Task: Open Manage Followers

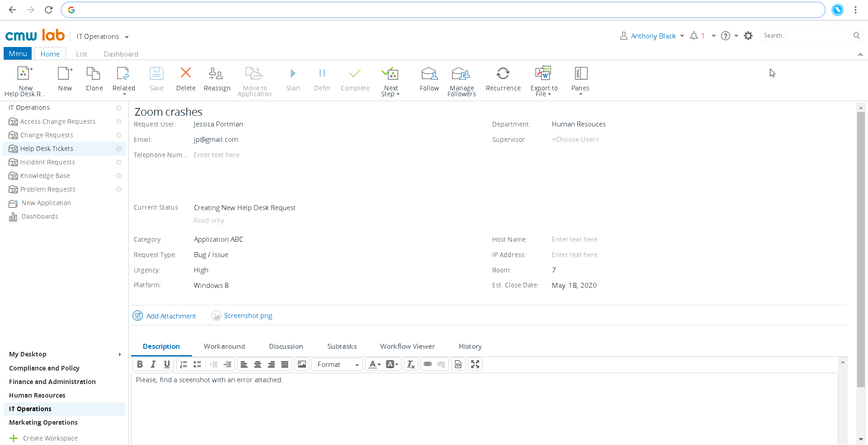Action: [x=462, y=81]
